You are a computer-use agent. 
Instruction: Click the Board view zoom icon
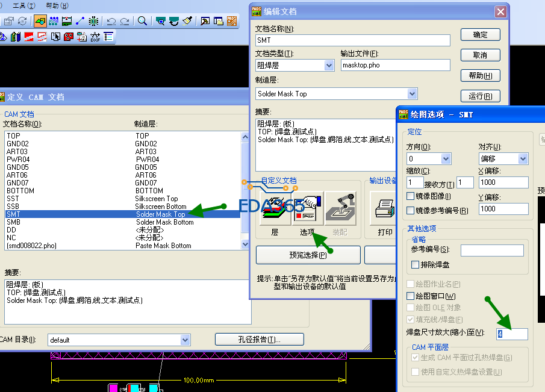[160, 21]
